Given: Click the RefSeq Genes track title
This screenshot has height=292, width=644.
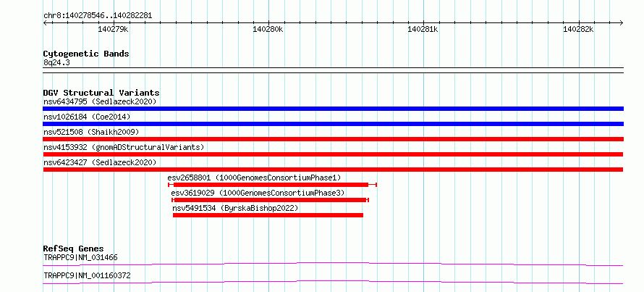Looking at the screenshot, I should click(x=73, y=249).
